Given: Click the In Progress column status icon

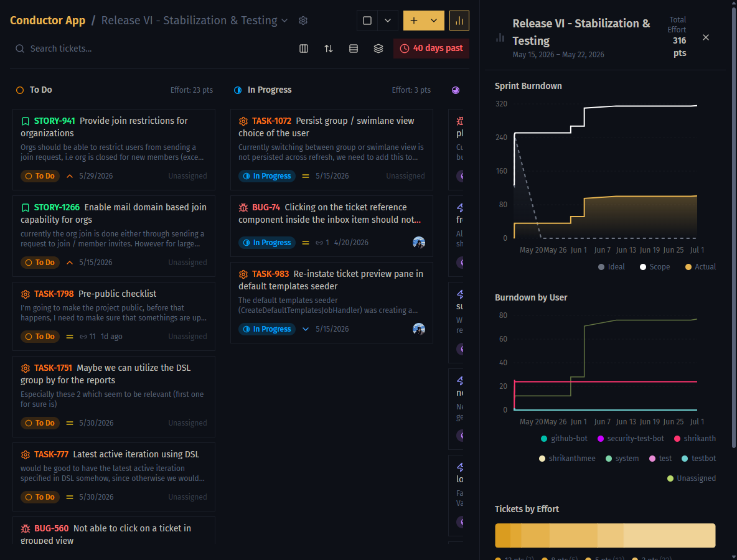Looking at the screenshot, I should point(238,90).
